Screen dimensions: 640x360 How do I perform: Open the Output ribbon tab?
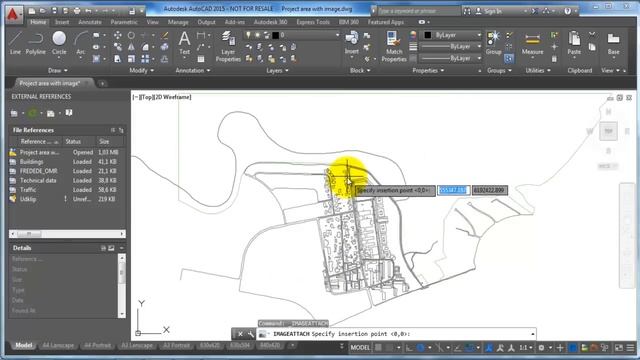(206, 22)
